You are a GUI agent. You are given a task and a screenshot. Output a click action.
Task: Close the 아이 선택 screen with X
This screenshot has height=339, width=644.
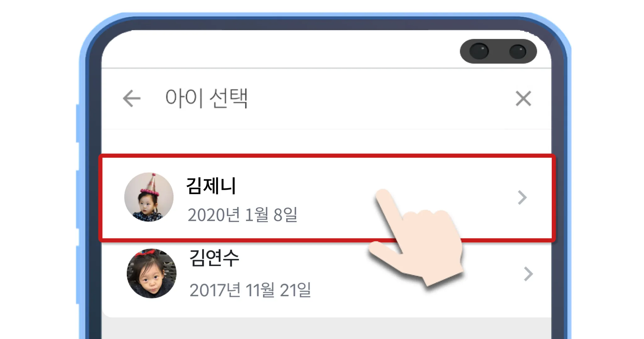[523, 98]
